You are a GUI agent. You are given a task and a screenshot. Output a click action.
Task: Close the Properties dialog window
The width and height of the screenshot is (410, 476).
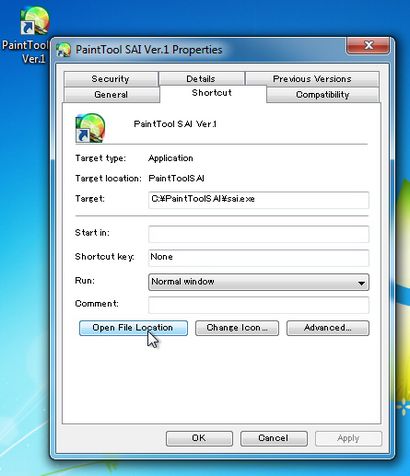click(368, 46)
